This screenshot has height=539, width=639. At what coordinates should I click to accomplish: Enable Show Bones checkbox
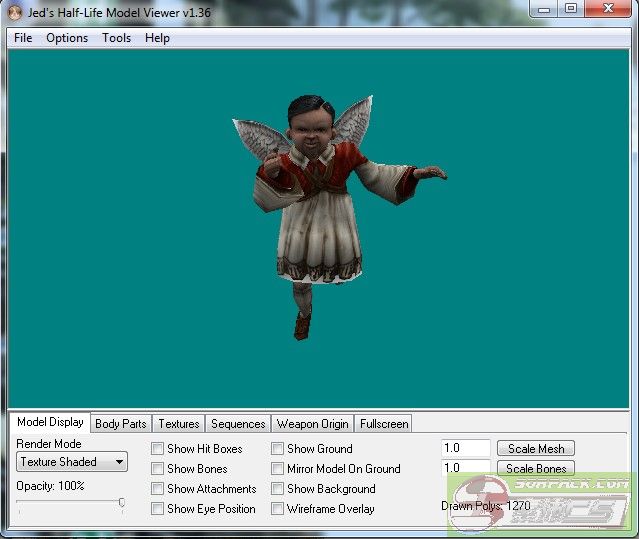click(157, 469)
